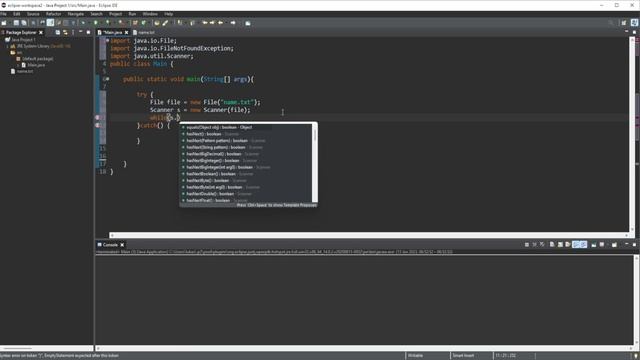
Task: Toggle Show Console When Standard Out Changes
Action: [x=576, y=244]
